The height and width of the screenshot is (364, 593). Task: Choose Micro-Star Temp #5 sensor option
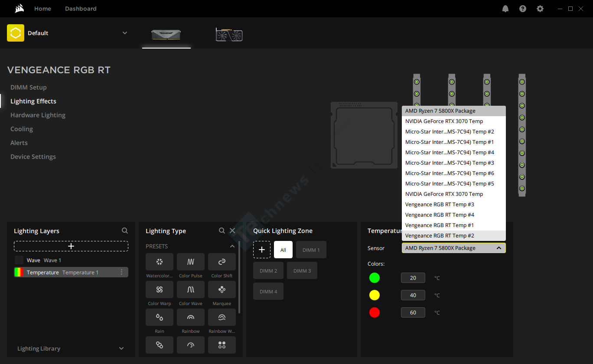pyautogui.click(x=454, y=184)
